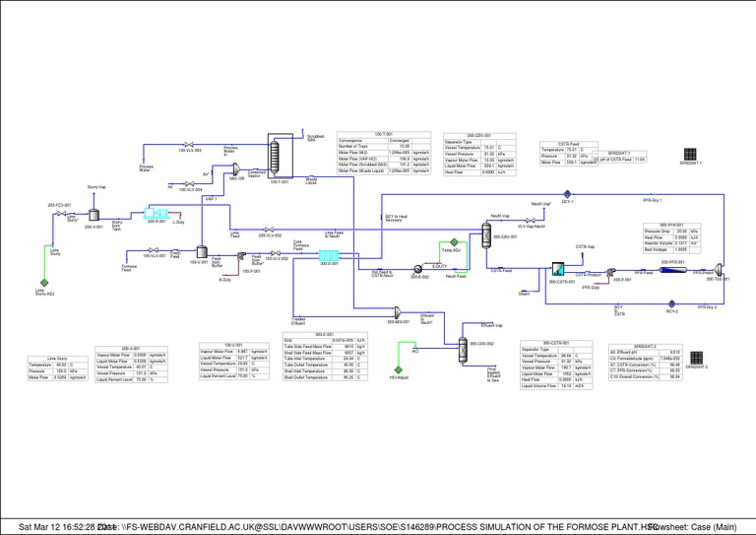Click the 300-E-002 heater icon
The width and height of the screenshot is (756, 535).
click(418, 270)
